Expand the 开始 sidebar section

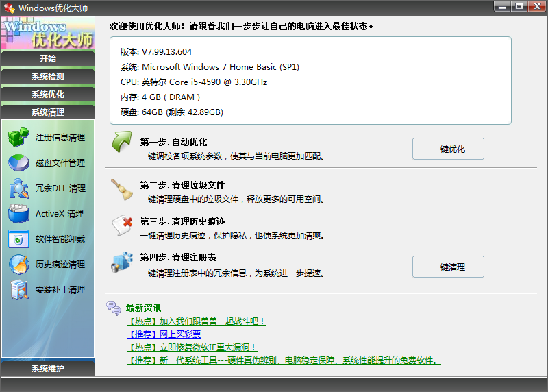(x=48, y=59)
